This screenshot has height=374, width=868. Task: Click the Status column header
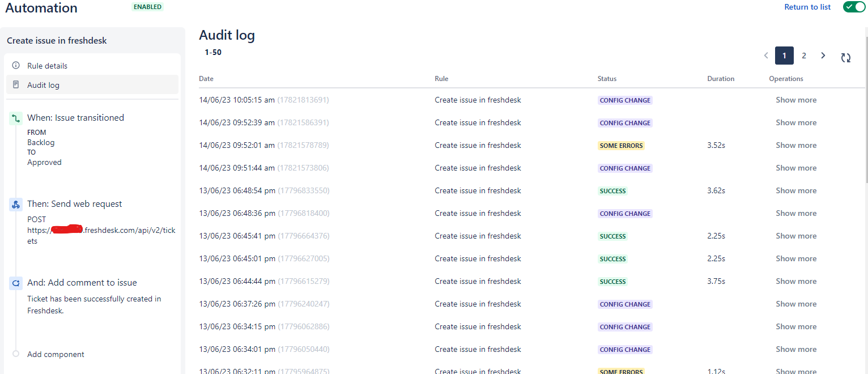click(x=607, y=79)
